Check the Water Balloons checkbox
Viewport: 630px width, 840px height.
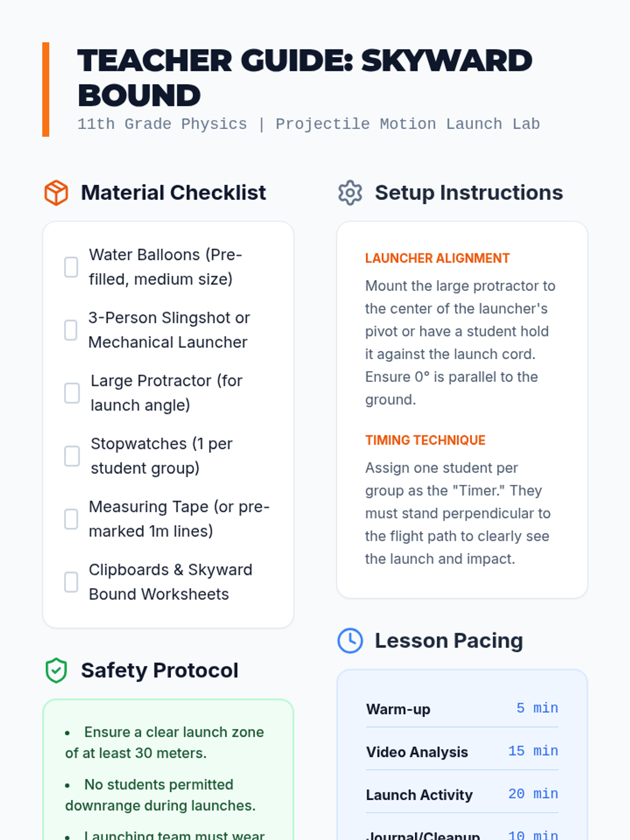click(x=71, y=267)
